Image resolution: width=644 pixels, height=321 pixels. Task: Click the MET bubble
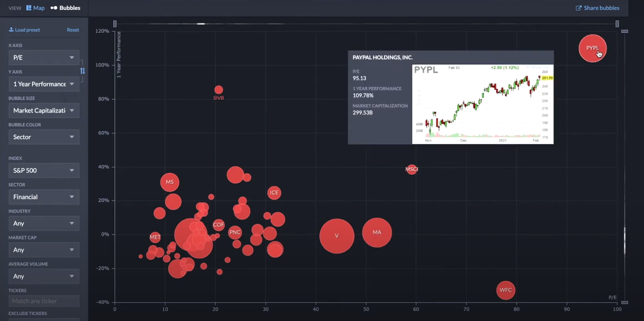click(155, 237)
